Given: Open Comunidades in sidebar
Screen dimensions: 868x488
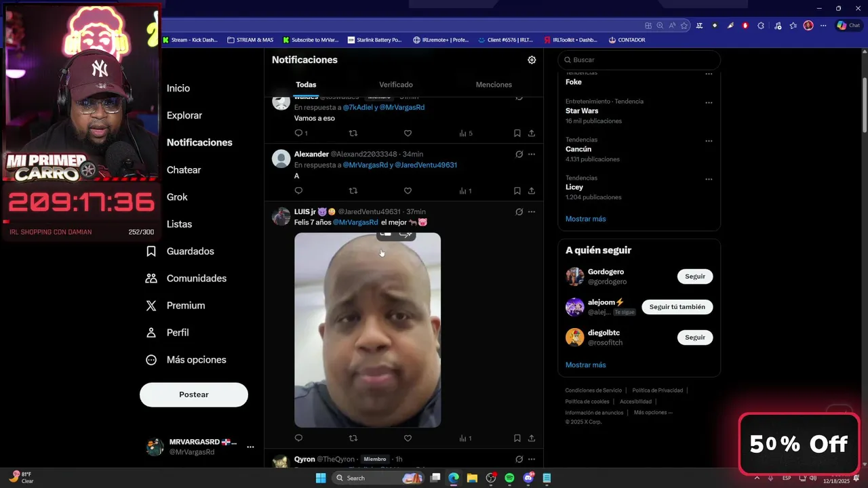Looking at the screenshot, I should point(186,279).
